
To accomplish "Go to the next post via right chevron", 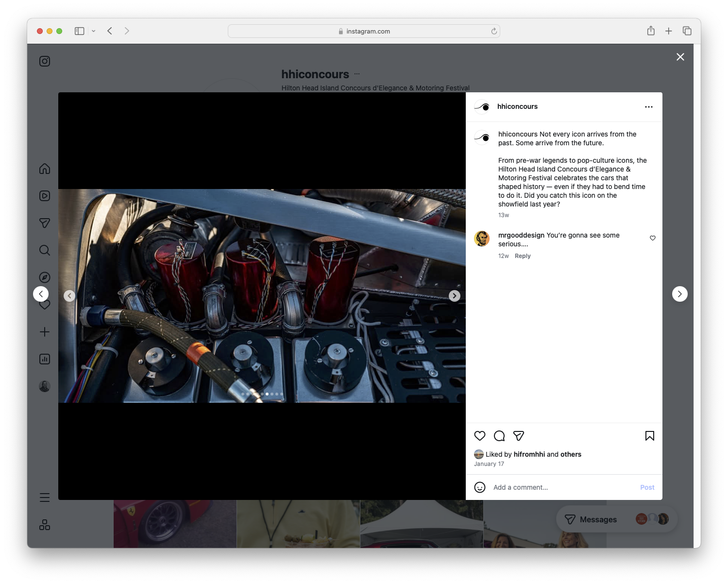I will (x=679, y=294).
